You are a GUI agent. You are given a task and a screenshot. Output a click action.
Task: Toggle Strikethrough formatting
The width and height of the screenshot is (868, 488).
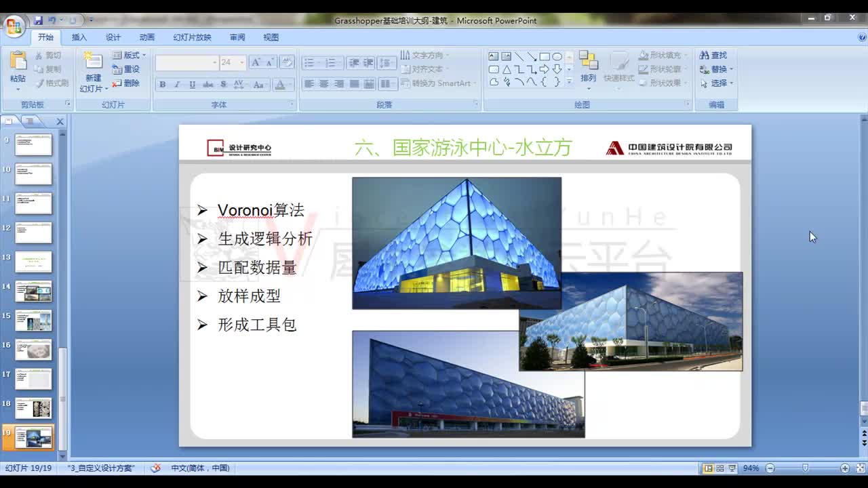[x=208, y=85]
